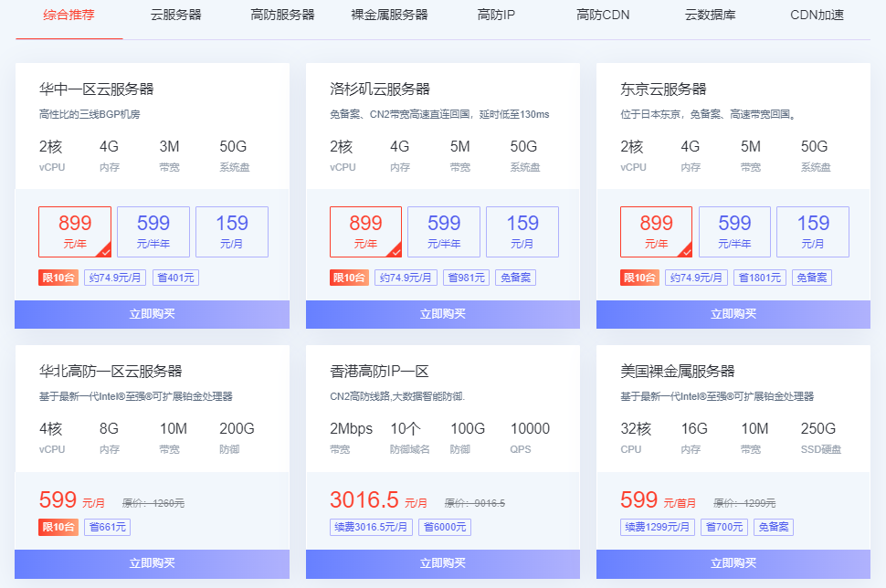
Task: Switch to 裸金属服务器 tab
Action: pyautogui.click(x=389, y=16)
